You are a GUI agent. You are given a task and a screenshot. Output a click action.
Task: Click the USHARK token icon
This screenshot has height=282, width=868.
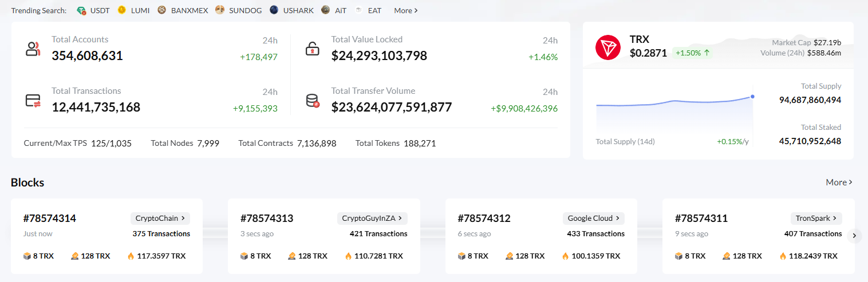click(274, 10)
